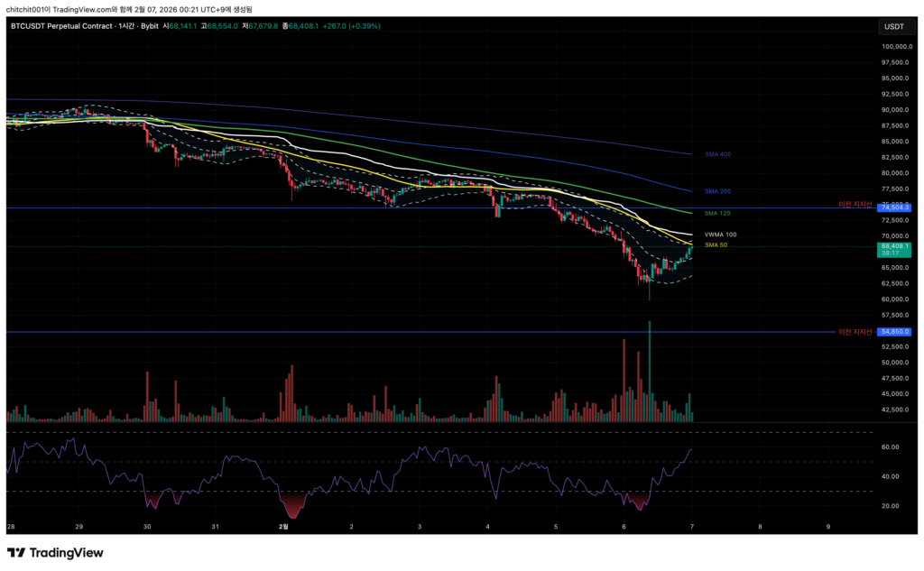Select the VWMA 100 label

[x=720, y=235]
